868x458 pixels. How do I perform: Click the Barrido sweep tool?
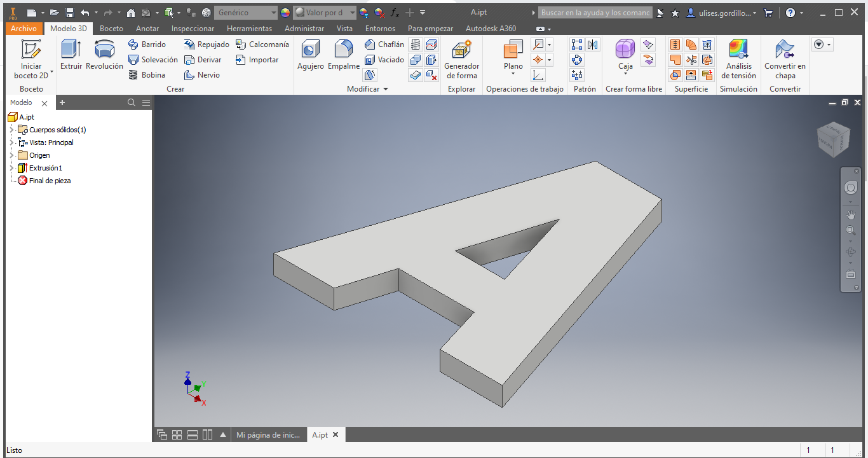click(147, 45)
